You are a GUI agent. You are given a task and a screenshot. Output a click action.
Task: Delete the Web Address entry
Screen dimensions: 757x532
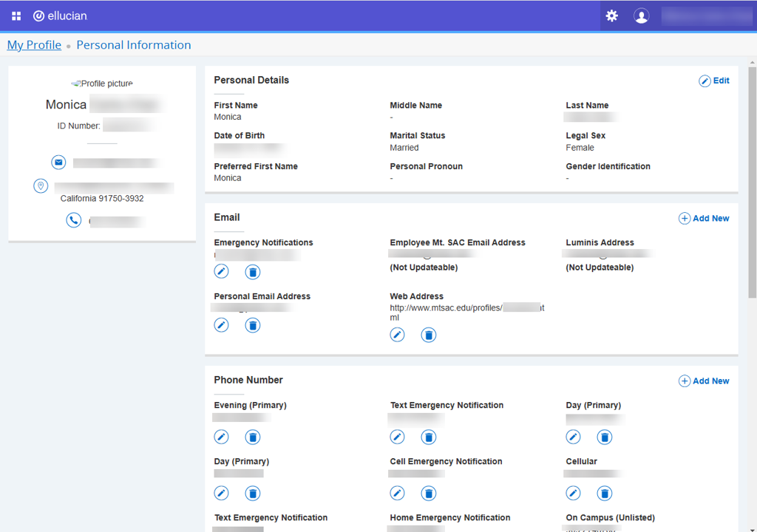tap(429, 335)
